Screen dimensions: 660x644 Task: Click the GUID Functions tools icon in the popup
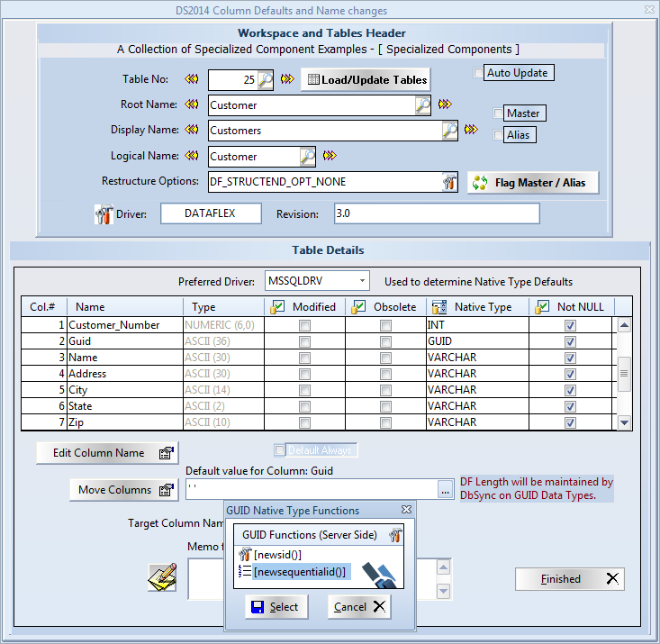click(x=394, y=535)
